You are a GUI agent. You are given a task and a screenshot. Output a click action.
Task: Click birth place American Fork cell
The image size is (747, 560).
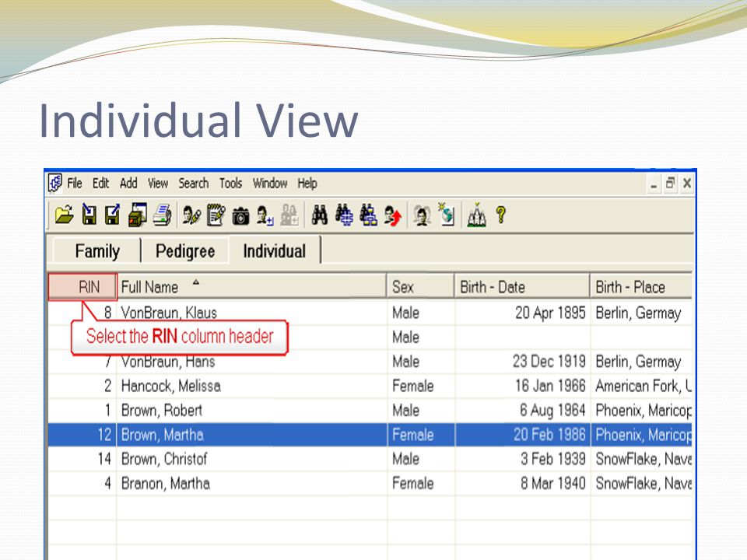pyautogui.click(x=641, y=386)
